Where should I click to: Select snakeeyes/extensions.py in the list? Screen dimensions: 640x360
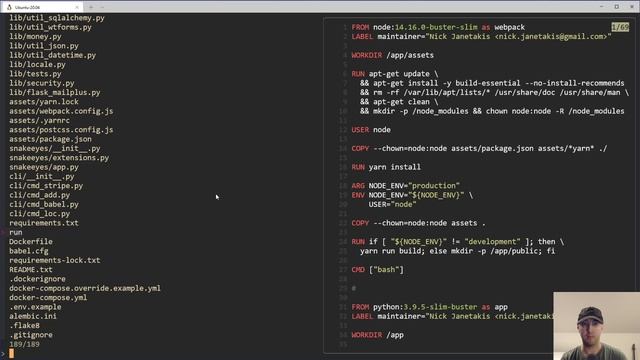pos(59,158)
